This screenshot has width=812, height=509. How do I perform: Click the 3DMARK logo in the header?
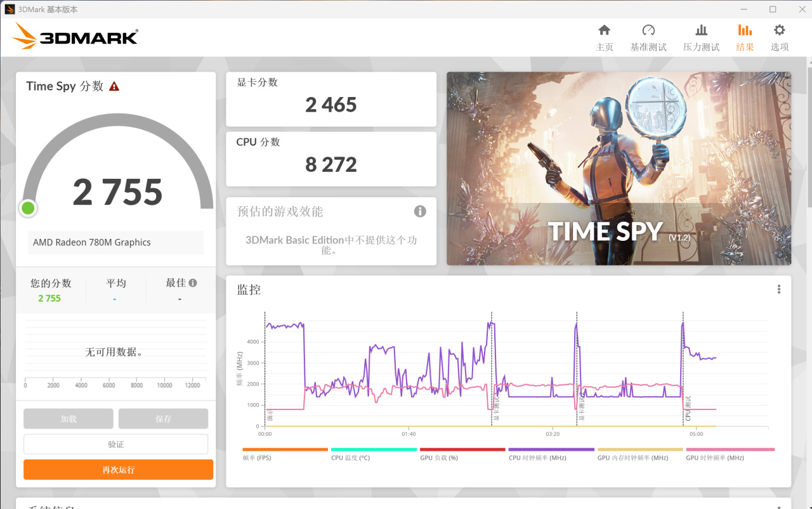point(75,36)
